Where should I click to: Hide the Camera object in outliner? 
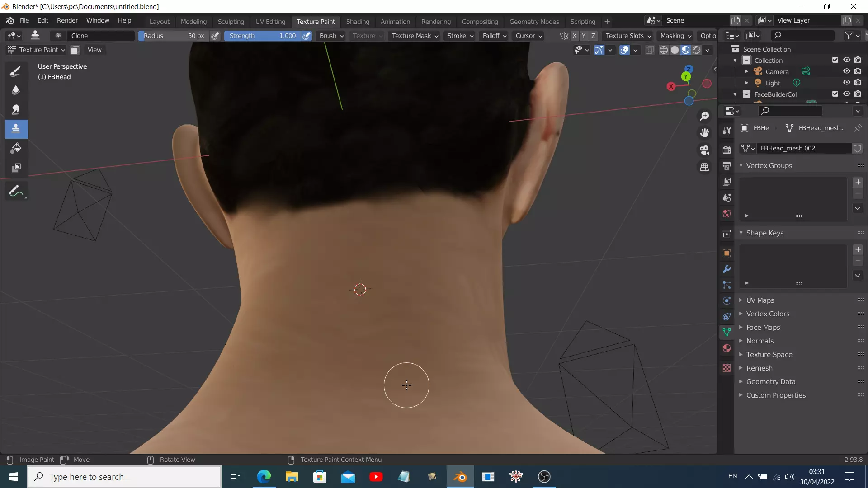pos(846,71)
